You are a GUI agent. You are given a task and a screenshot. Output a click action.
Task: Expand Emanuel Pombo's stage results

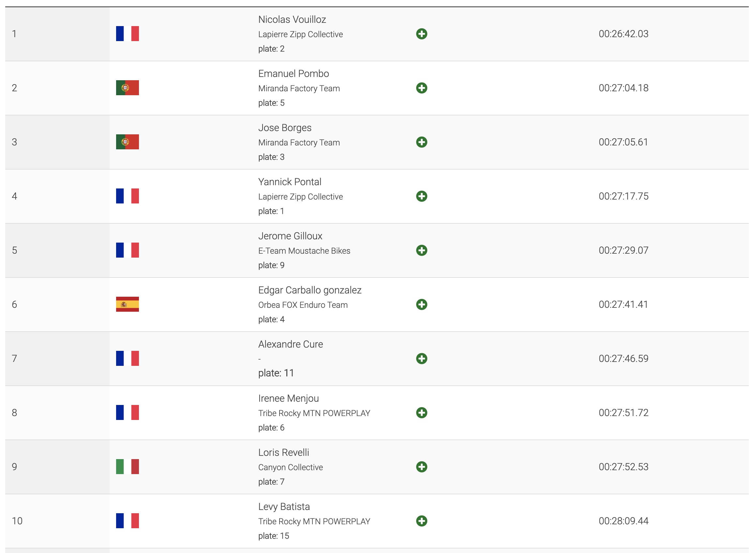(421, 88)
